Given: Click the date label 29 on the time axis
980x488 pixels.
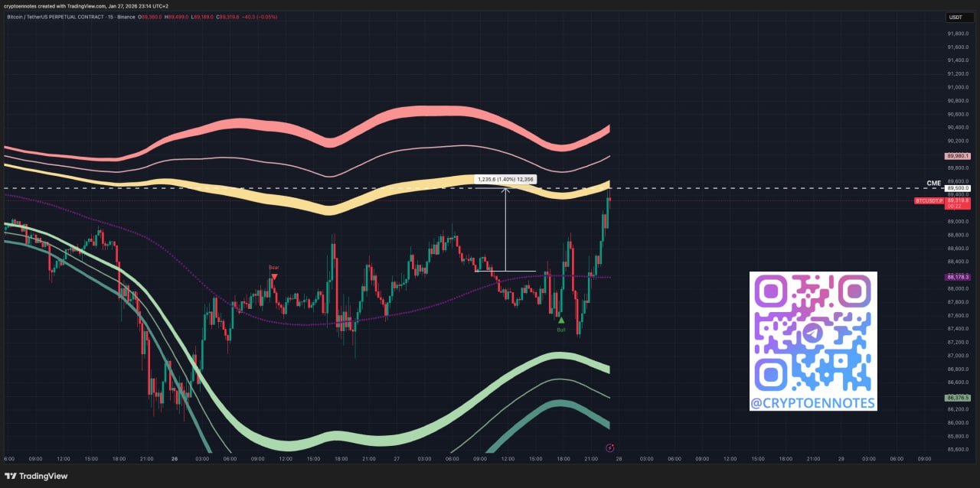Looking at the screenshot, I should pyautogui.click(x=841, y=459).
